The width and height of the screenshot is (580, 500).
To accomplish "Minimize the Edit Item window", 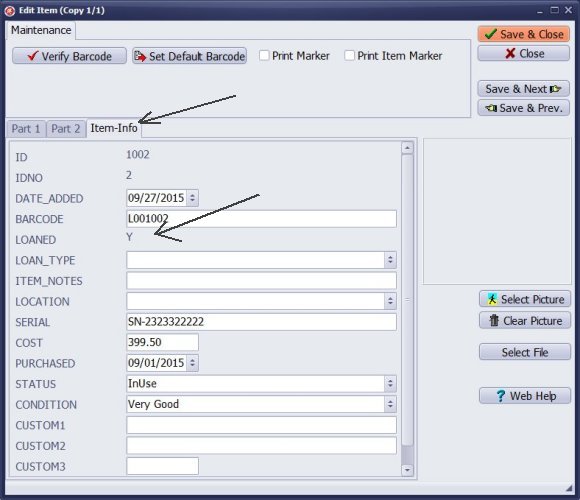I will coord(540,11).
